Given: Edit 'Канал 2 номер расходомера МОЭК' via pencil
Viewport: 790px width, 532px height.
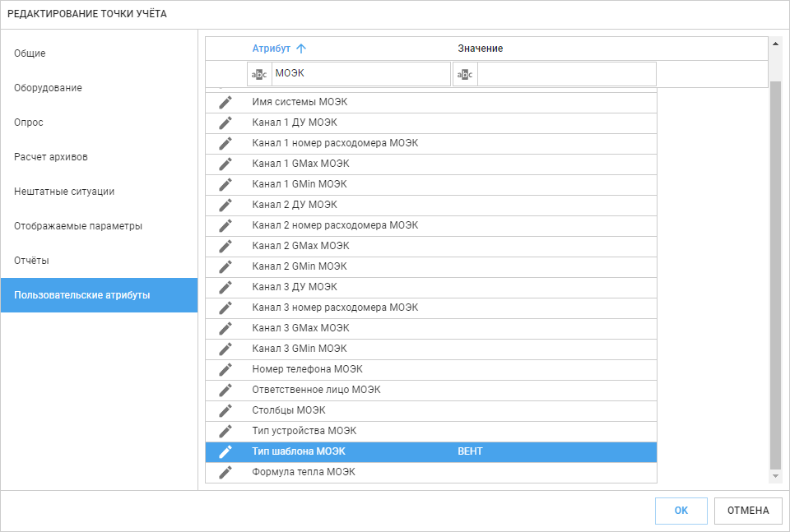Looking at the screenshot, I should click(225, 225).
